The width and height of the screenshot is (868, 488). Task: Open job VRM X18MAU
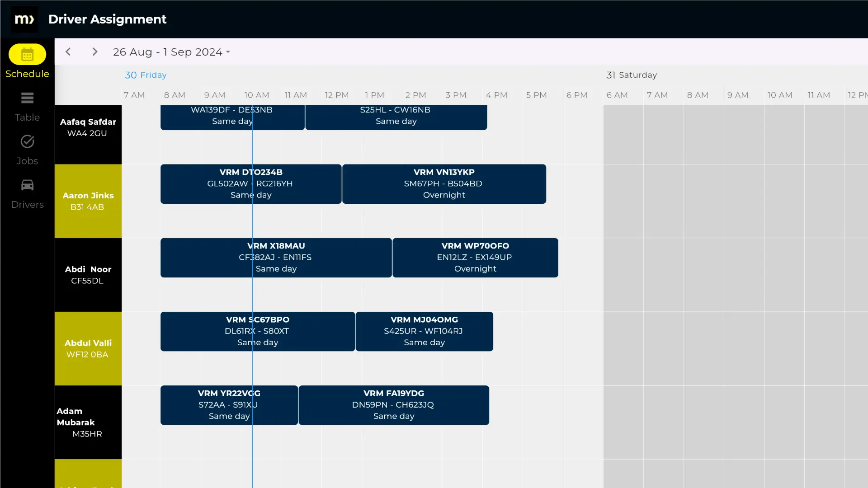coord(276,258)
